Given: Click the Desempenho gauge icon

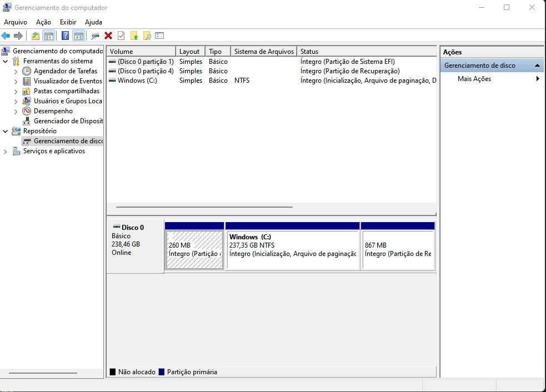Looking at the screenshot, I should coord(27,111).
